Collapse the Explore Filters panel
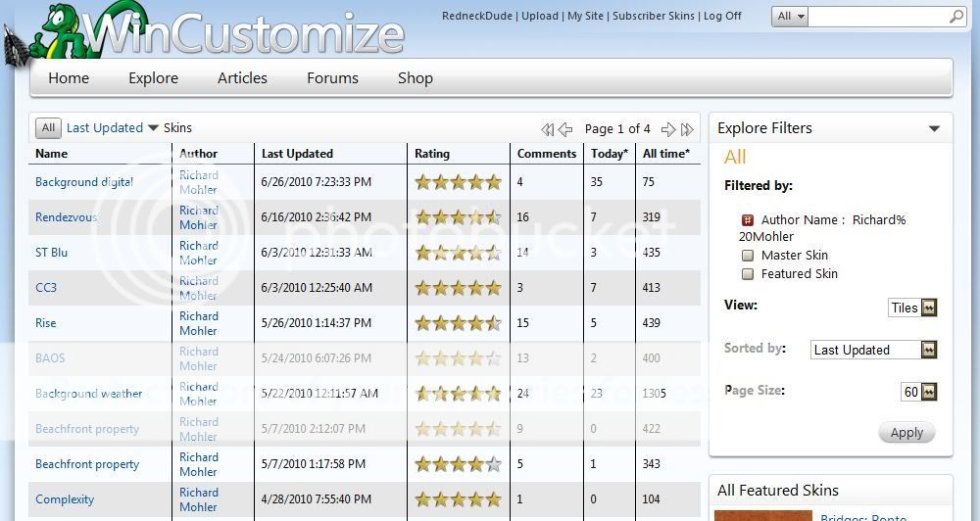Image resolution: width=980 pixels, height=521 pixels. (x=934, y=128)
